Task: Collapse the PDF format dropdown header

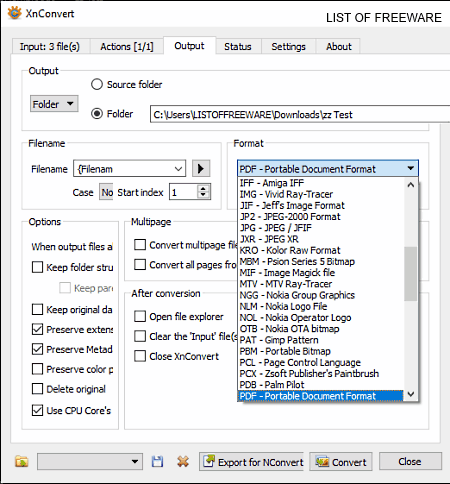Action: coord(328,169)
